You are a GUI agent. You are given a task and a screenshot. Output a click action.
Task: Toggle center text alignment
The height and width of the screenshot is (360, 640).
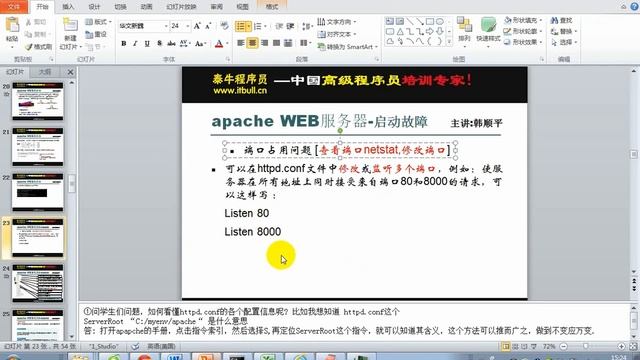point(252,43)
